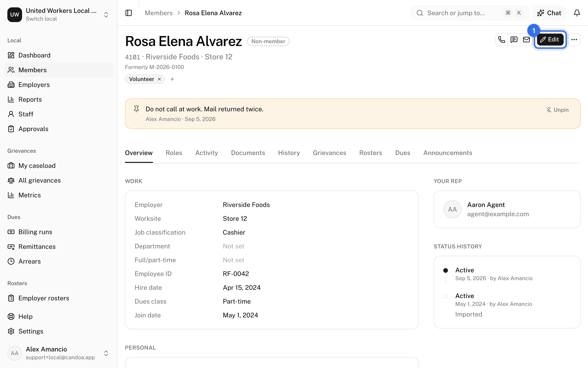Screen dimensions: 588x368
Task: Click the Formerly M-2026-0100 text
Action: [154, 67]
